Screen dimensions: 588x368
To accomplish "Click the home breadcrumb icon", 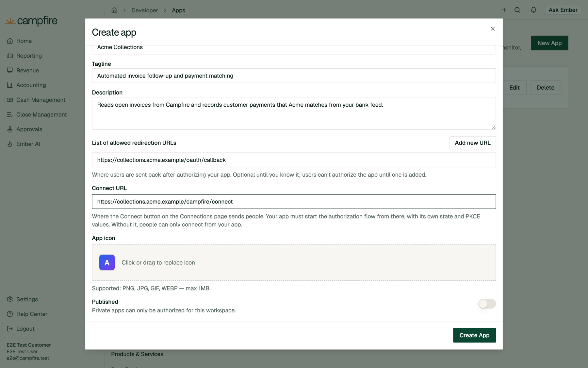I will 114,10.
